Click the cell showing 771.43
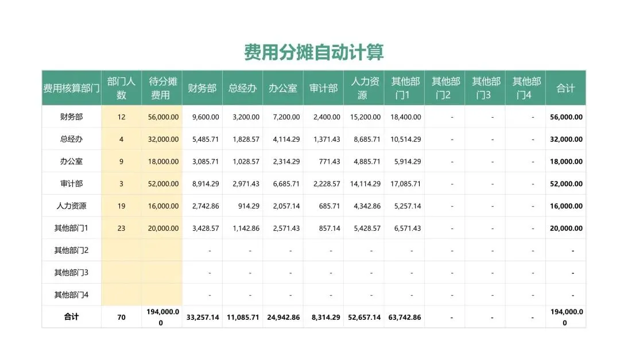 [x=323, y=161]
